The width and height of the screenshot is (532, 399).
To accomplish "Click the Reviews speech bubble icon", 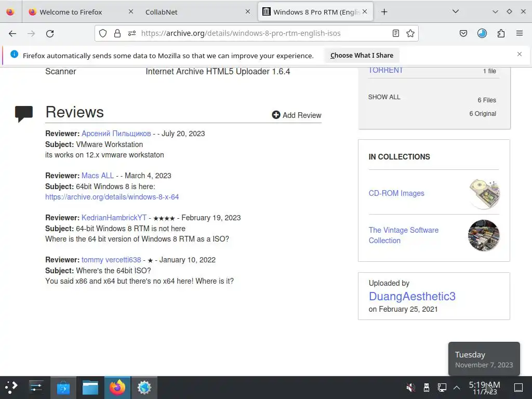I will [x=24, y=114].
